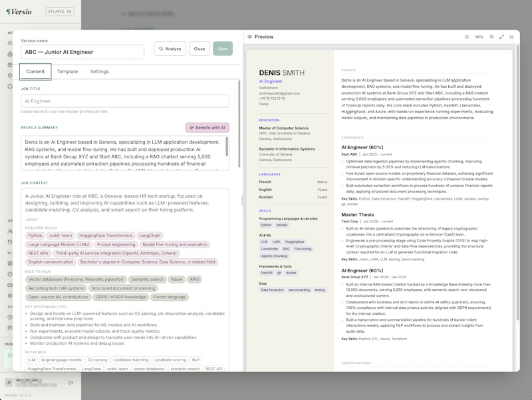Click the content panel vertical scrollbar

click(239, 124)
